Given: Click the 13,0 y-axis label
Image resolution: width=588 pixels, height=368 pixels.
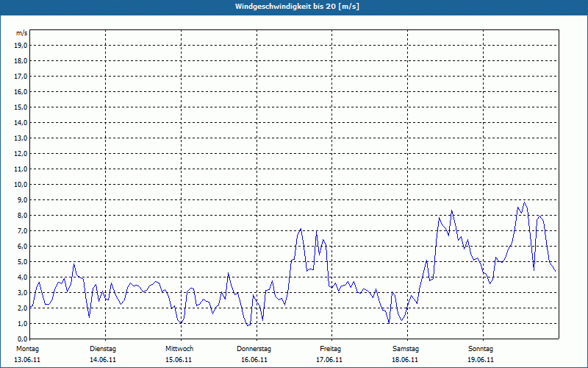Looking at the screenshot, I should click(x=21, y=138).
